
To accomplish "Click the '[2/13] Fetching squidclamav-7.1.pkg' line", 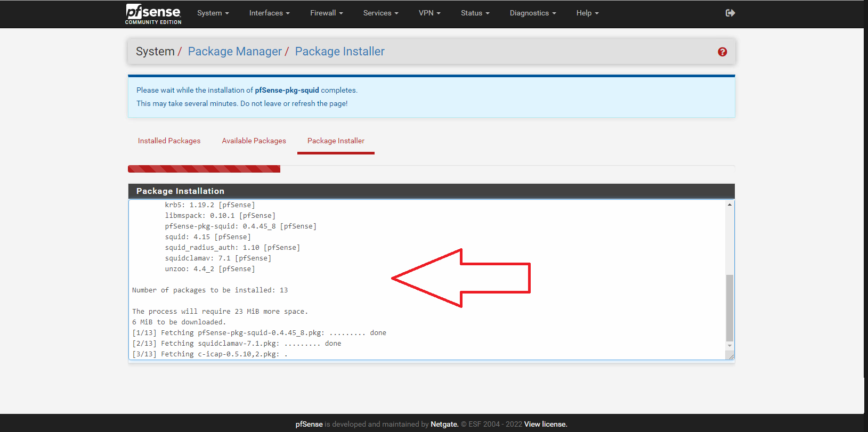I will tap(237, 343).
